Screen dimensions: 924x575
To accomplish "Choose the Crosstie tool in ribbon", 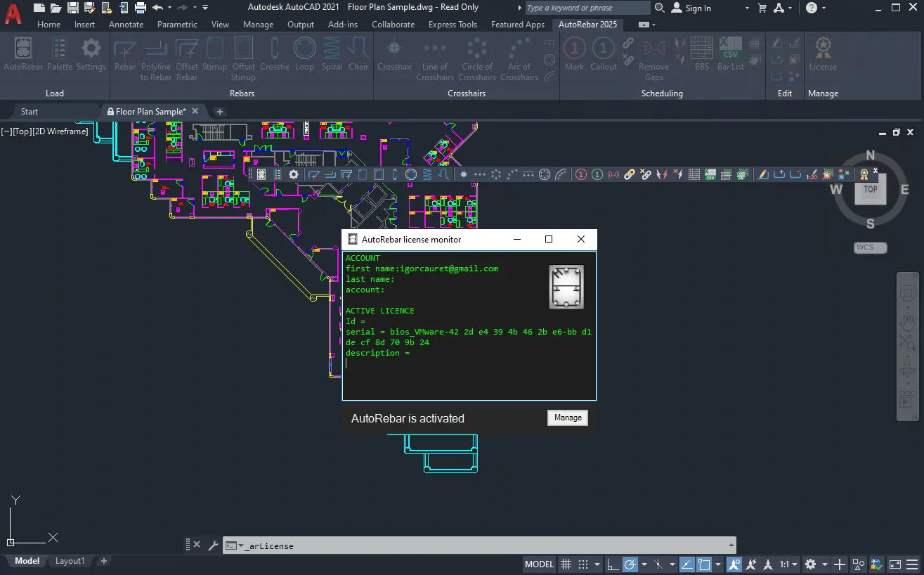I will pos(275,54).
